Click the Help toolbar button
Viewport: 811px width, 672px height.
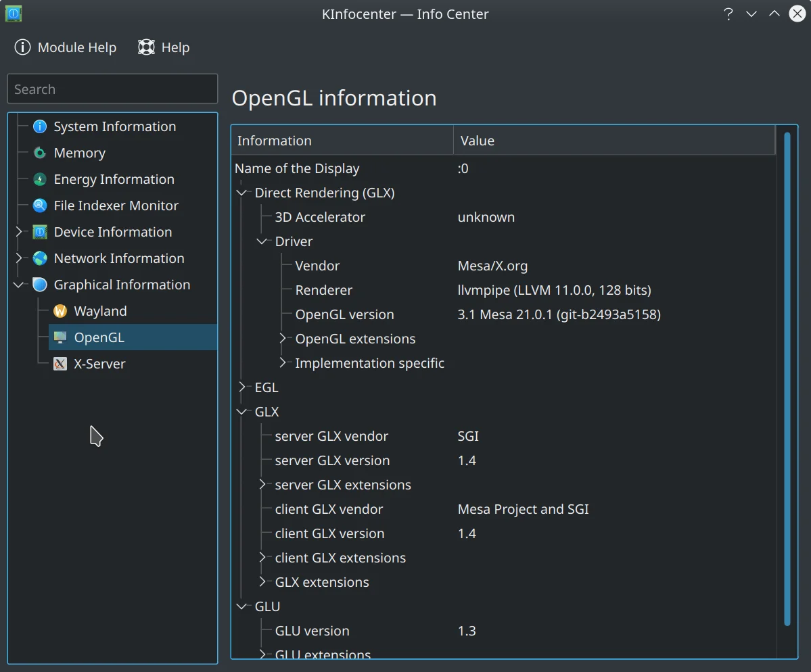click(x=164, y=47)
